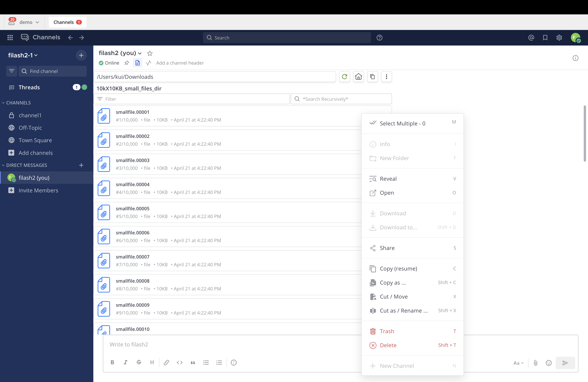
Task: Click the Invite Members link in sidebar
Action: tap(38, 190)
